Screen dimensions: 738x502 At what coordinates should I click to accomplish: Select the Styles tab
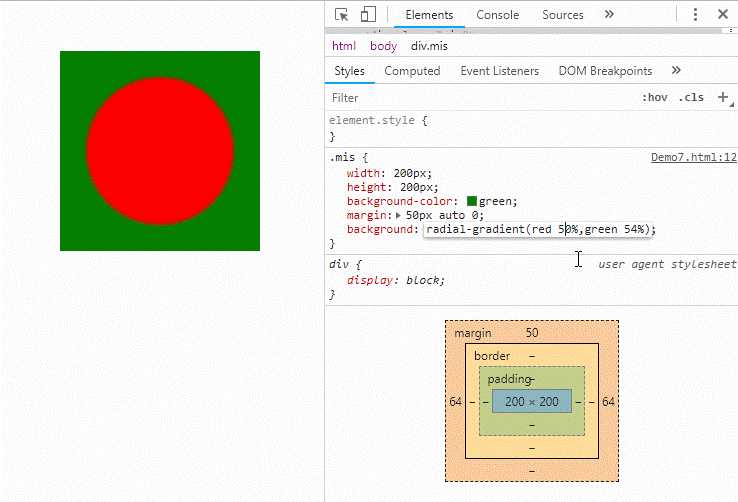[x=349, y=71]
